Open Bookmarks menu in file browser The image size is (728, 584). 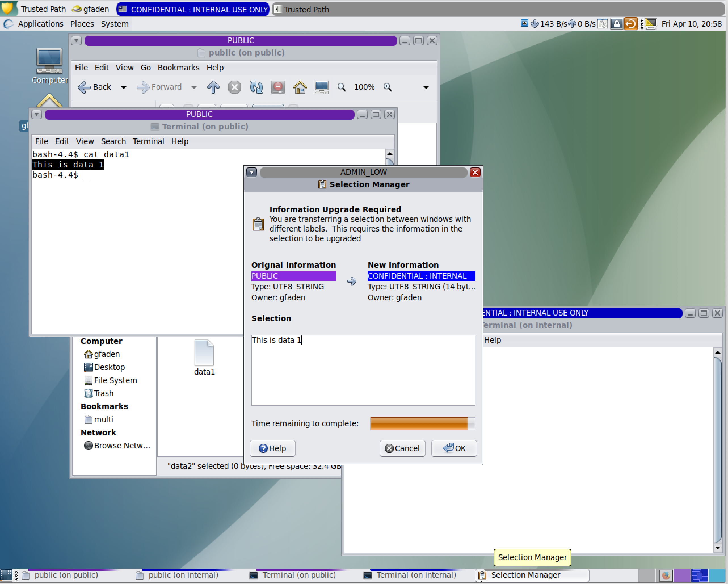pyautogui.click(x=179, y=68)
